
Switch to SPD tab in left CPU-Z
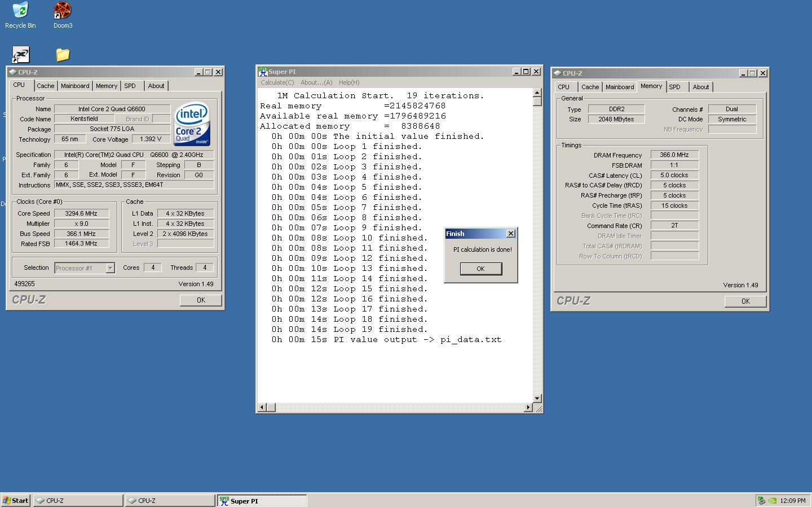click(130, 86)
